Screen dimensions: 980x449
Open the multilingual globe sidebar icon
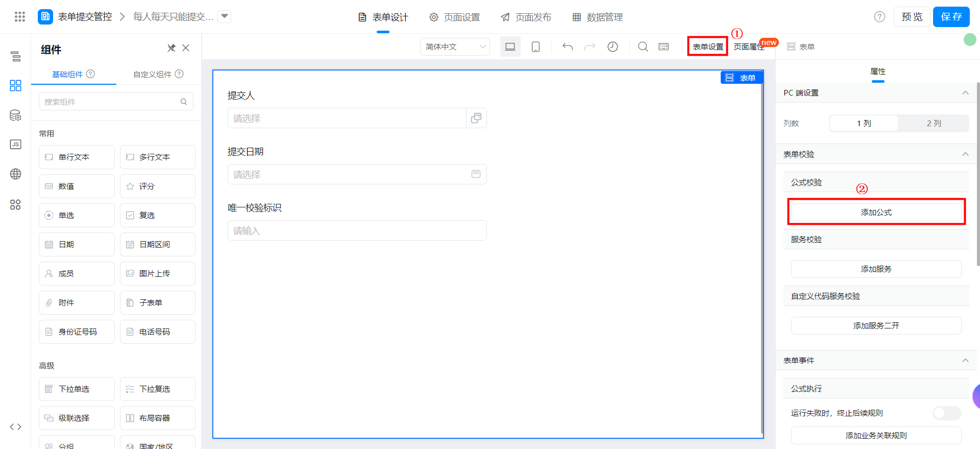16,174
